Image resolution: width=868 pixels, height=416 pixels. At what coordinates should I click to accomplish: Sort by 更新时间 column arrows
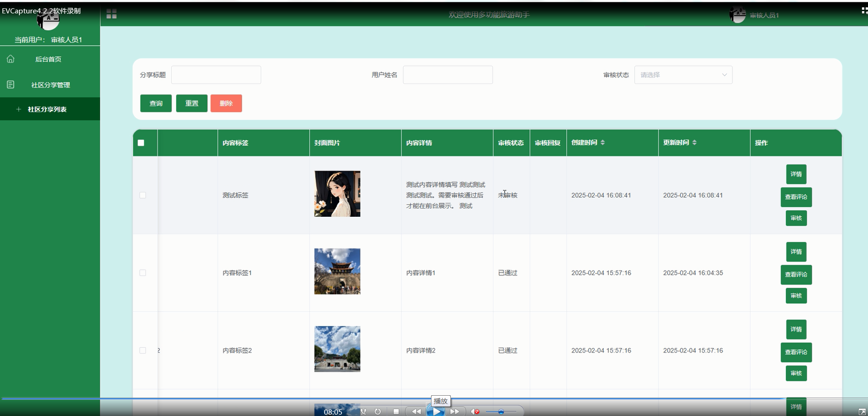pos(694,143)
